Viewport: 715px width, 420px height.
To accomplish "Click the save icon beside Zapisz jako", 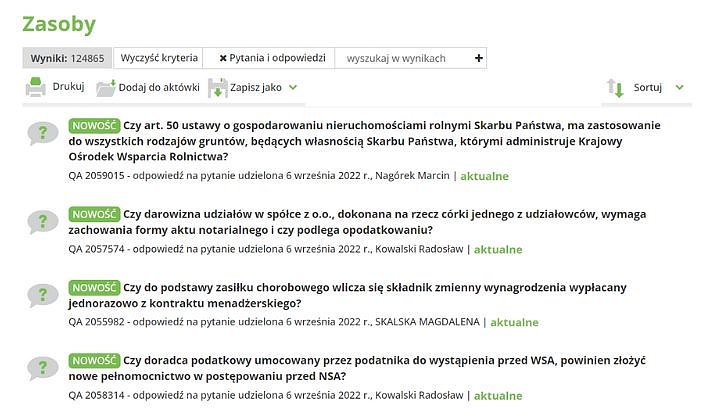I will click(218, 88).
